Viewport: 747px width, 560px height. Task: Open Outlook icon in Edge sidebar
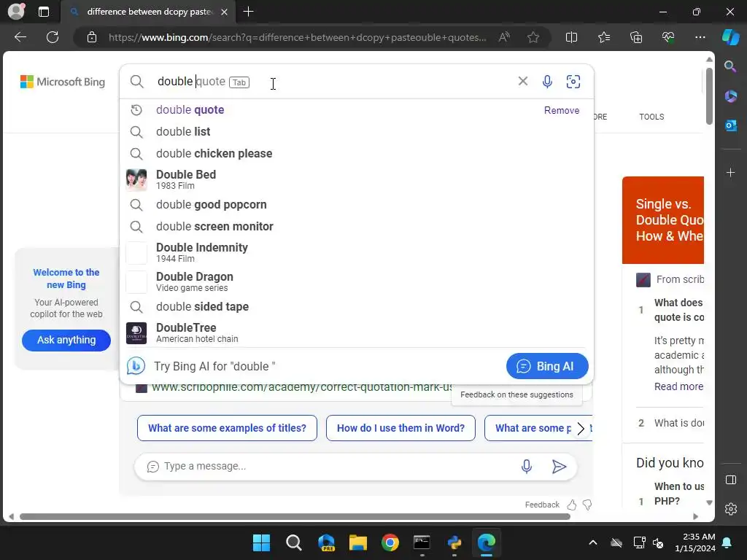tap(730, 125)
